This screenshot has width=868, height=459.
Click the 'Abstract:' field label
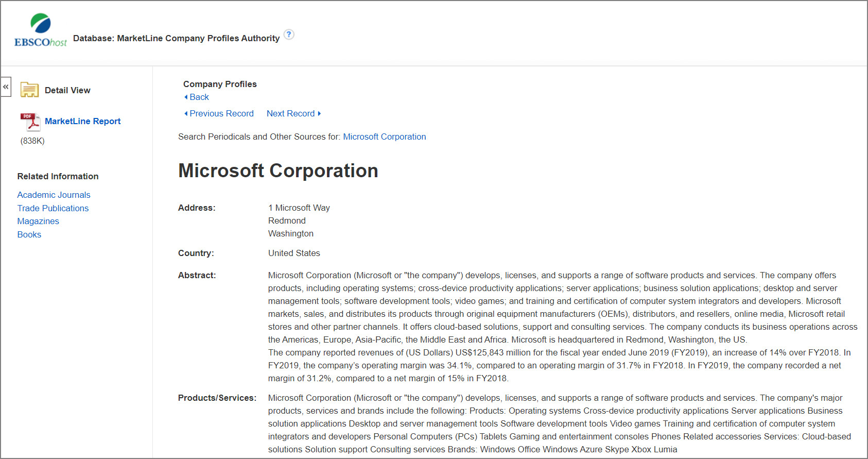click(x=197, y=275)
